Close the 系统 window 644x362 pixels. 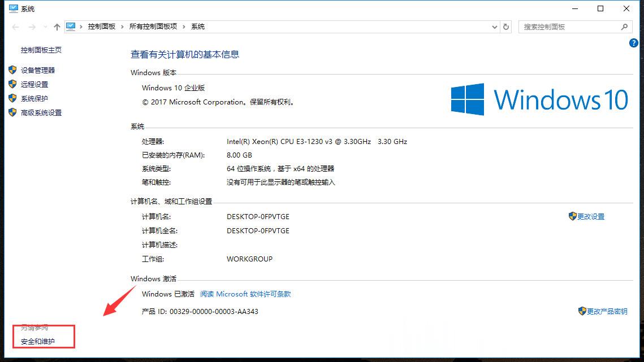[626, 8]
